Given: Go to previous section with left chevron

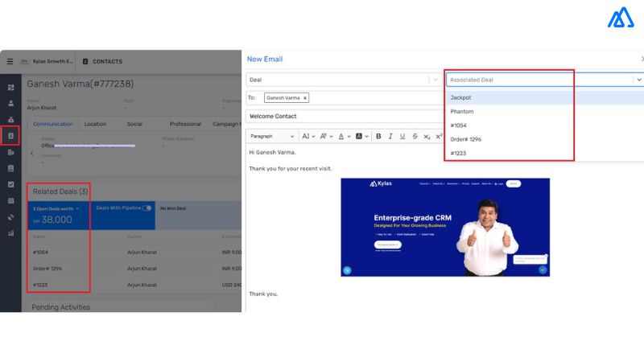Looking at the screenshot, I should click(x=32, y=154).
